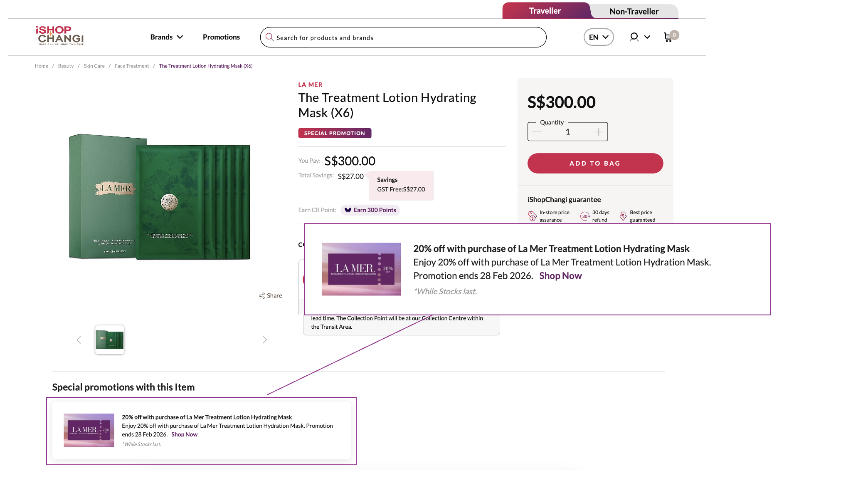Select the La Mer mask thumbnail
This screenshot has height=486, width=868.
[x=110, y=340]
